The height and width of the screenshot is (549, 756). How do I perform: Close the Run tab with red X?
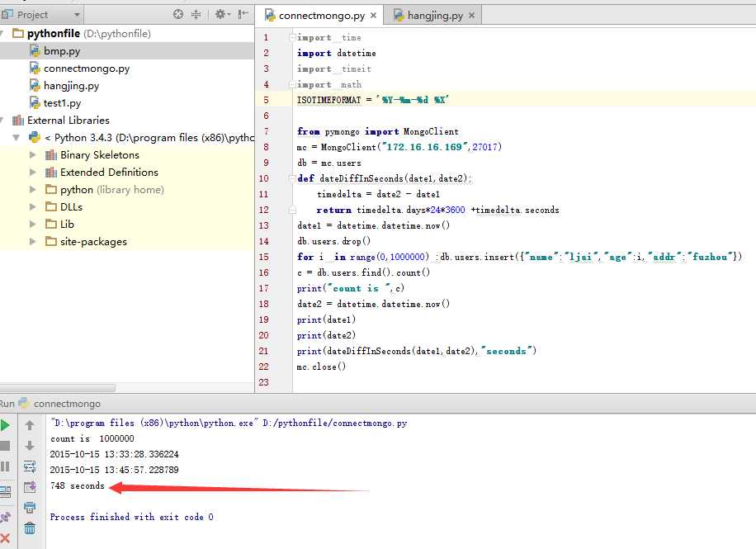click(x=5, y=538)
